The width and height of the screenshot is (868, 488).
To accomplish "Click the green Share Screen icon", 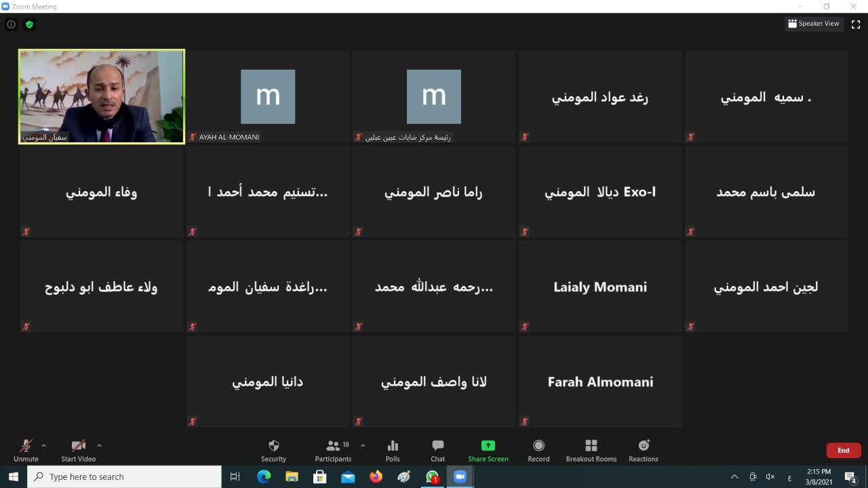I will pos(488,446).
